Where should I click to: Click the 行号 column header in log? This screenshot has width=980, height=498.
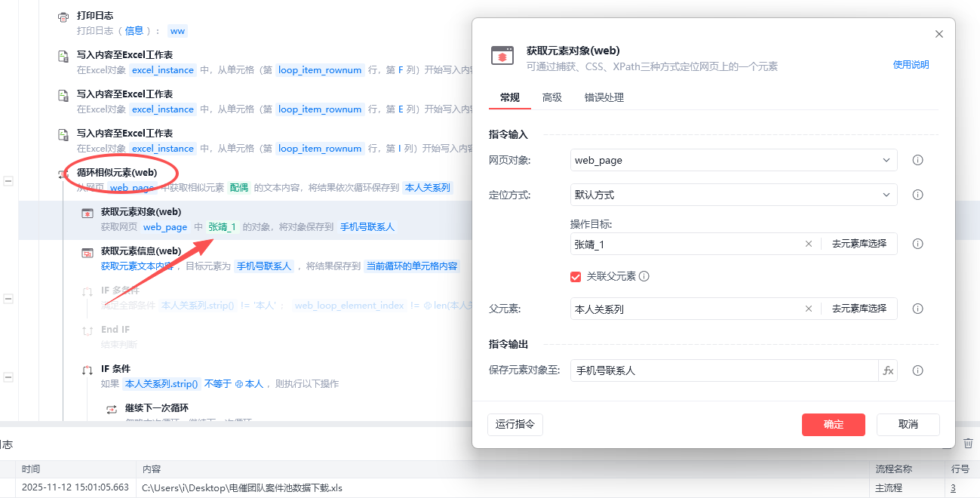(960, 469)
